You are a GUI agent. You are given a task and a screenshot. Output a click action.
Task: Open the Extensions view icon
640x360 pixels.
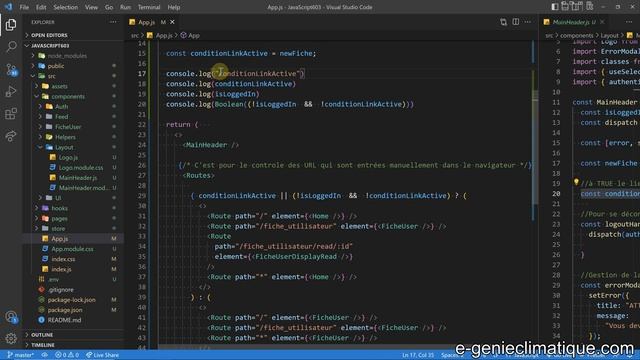[x=11, y=113]
